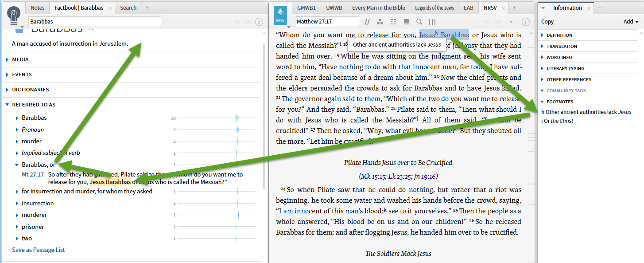Viewport: 644px width, 263px height.
Task: Expand the TRANSLATION section
Action: tap(543, 46)
